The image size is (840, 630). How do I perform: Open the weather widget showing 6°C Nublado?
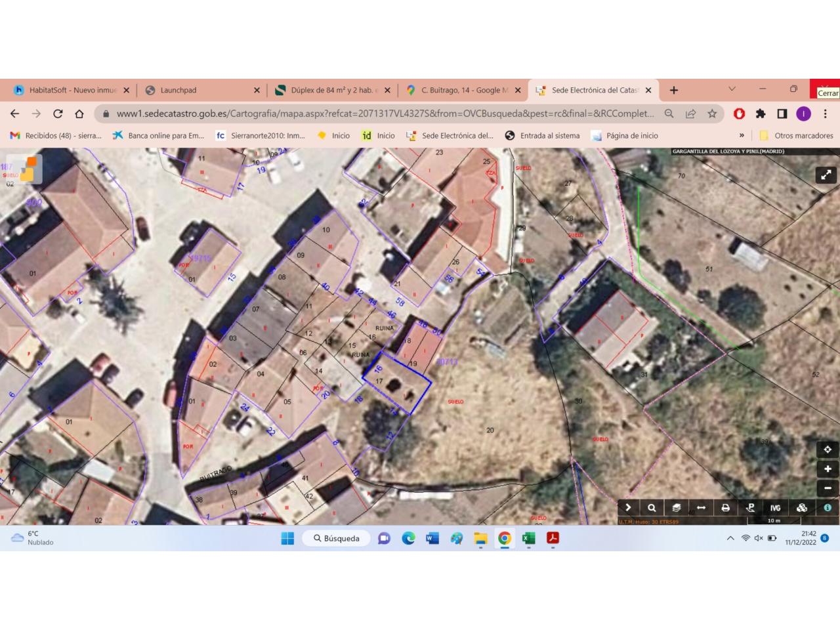coord(33,538)
